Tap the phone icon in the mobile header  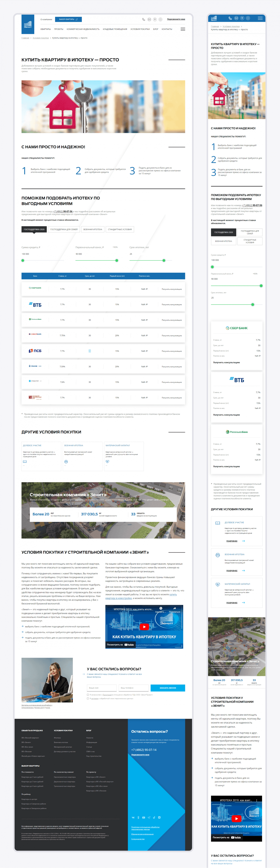click(x=230, y=18)
